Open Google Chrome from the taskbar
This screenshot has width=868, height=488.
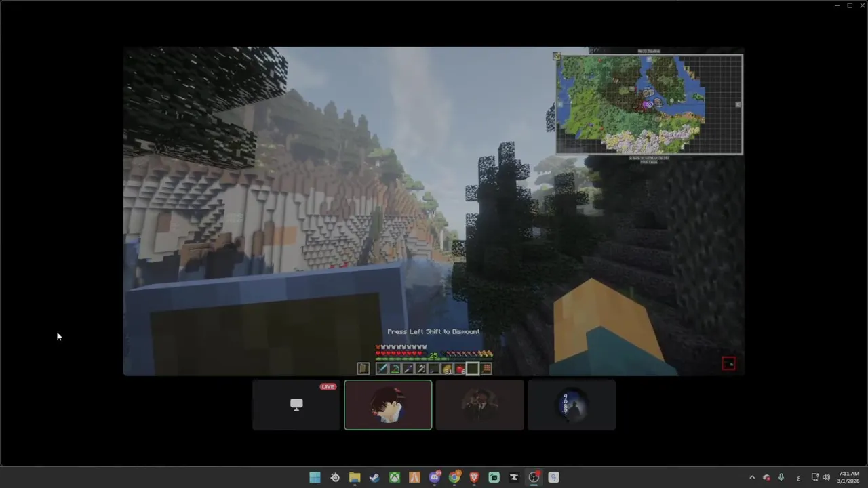tap(454, 477)
